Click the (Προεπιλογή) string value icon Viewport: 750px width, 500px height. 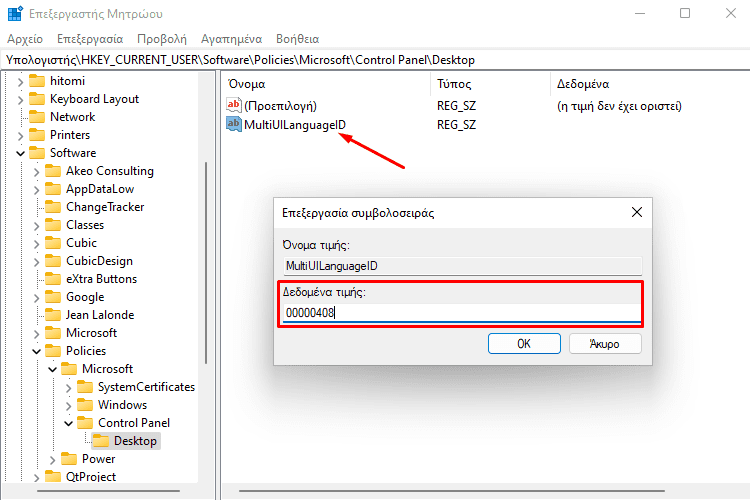pos(233,105)
